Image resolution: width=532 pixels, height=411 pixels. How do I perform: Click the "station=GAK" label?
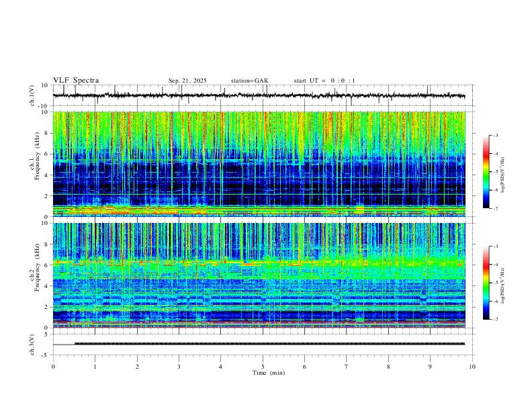tap(249, 81)
